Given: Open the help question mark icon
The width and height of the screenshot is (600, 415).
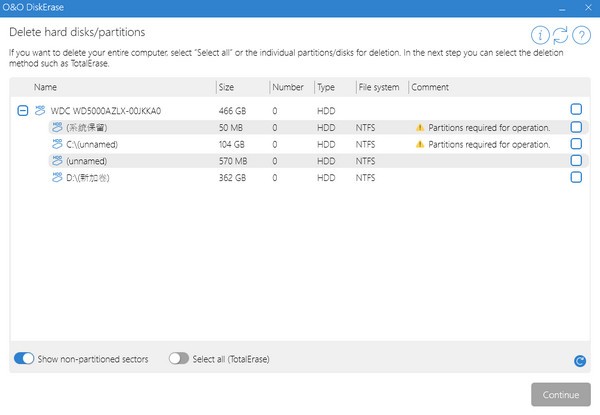Looking at the screenshot, I should pos(581,35).
